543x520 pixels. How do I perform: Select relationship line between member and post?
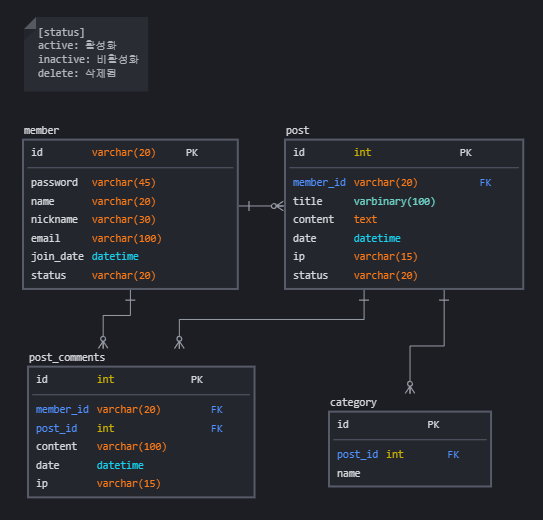pyautogui.click(x=261, y=206)
